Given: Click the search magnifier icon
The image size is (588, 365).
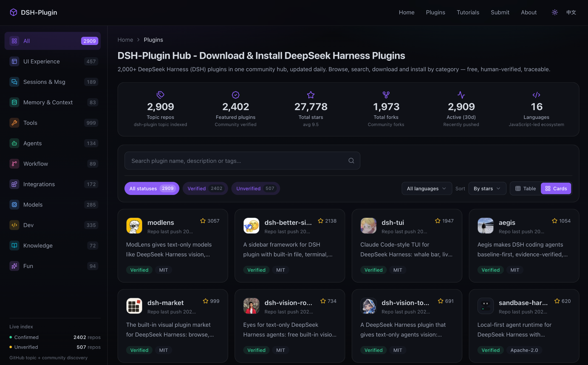Looking at the screenshot, I should pyautogui.click(x=351, y=161).
